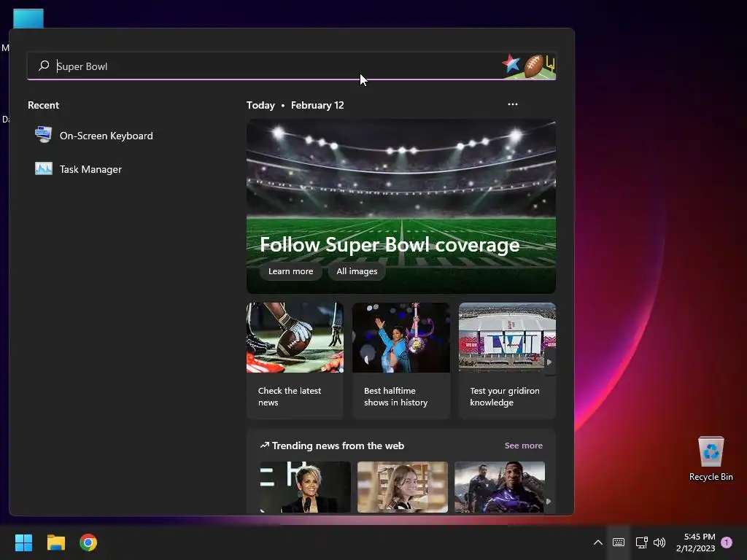Open the three-dot options menu beside the date
The width and height of the screenshot is (747, 560).
513,104
